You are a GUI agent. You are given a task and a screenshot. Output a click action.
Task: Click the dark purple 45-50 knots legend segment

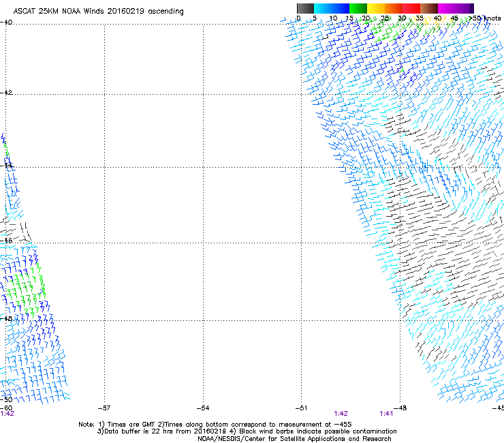464,8
